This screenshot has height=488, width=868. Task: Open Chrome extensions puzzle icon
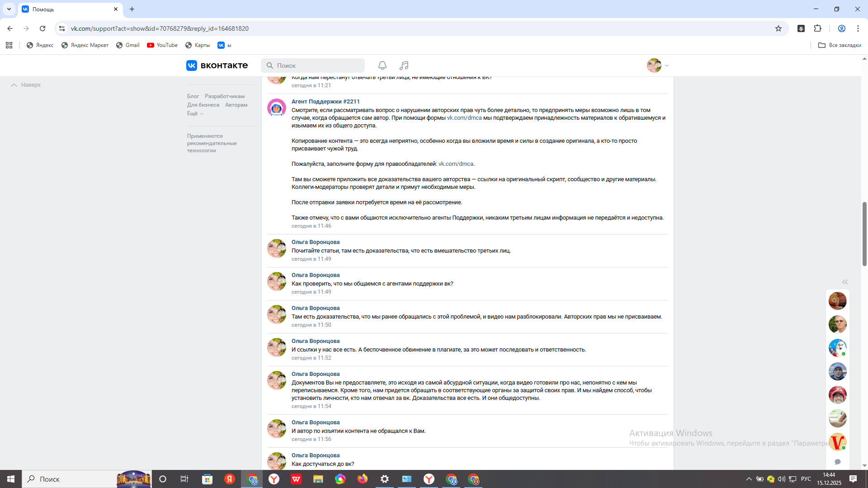pos(817,28)
